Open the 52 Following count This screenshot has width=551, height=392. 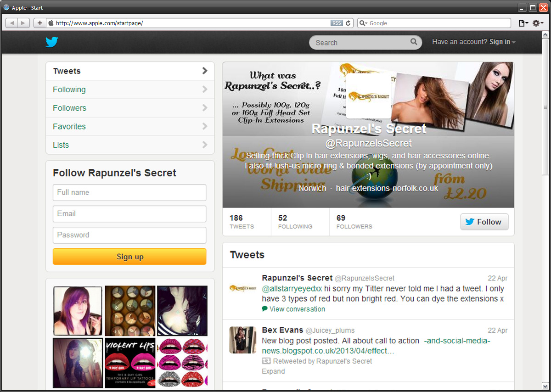click(295, 222)
